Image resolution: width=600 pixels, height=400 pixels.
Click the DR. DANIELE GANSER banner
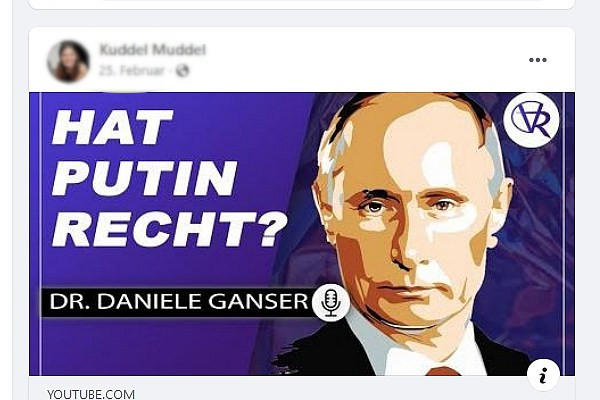pos(176,302)
